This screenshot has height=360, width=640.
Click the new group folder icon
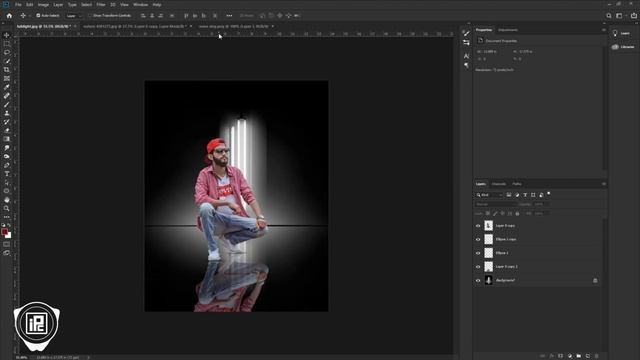579,356
